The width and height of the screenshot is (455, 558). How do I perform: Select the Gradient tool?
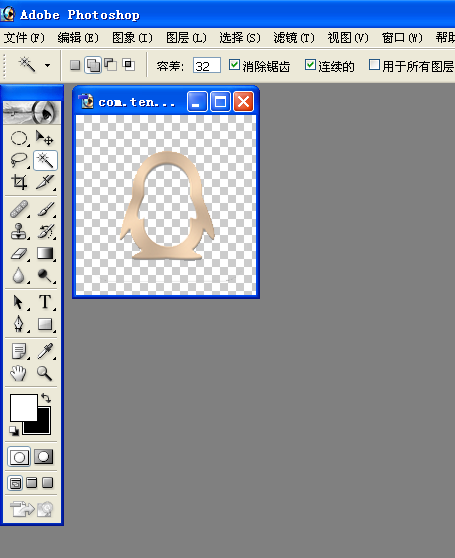[45, 253]
